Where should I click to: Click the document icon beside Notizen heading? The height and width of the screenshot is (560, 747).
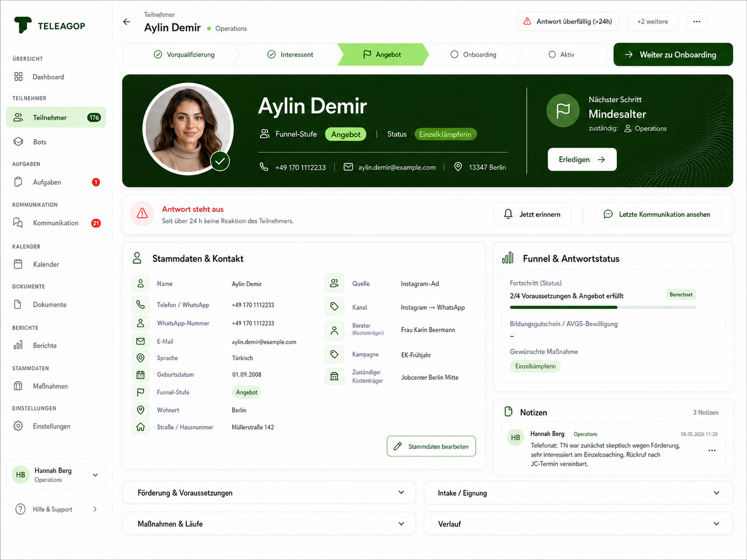508,411
